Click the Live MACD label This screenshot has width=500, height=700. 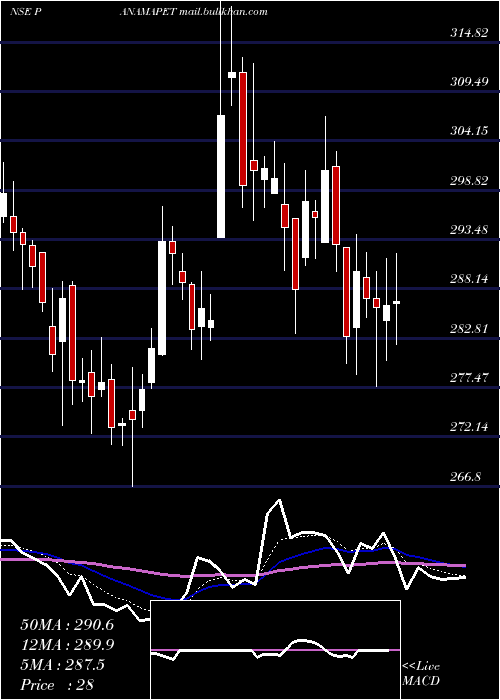(x=421, y=674)
